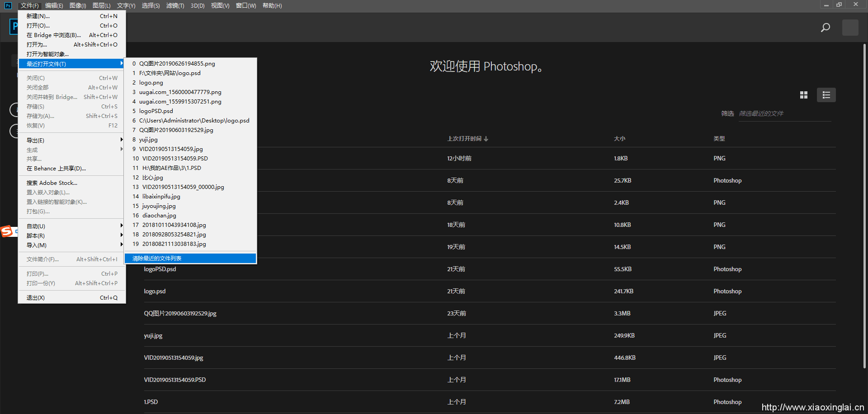The height and width of the screenshot is (414, 868).
Task: Select 打开为智能对象... entry
Action: click(x=72, y=54)
